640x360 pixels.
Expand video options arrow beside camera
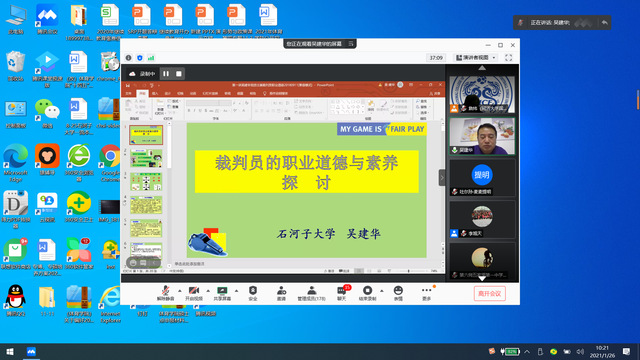click(x=208, y=291)
